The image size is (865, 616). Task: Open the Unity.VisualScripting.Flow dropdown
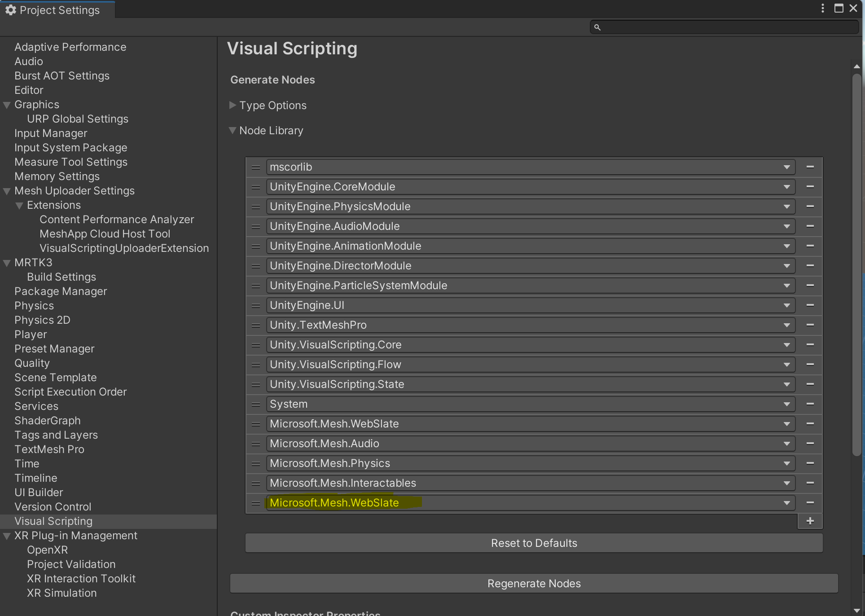[787, 364]
